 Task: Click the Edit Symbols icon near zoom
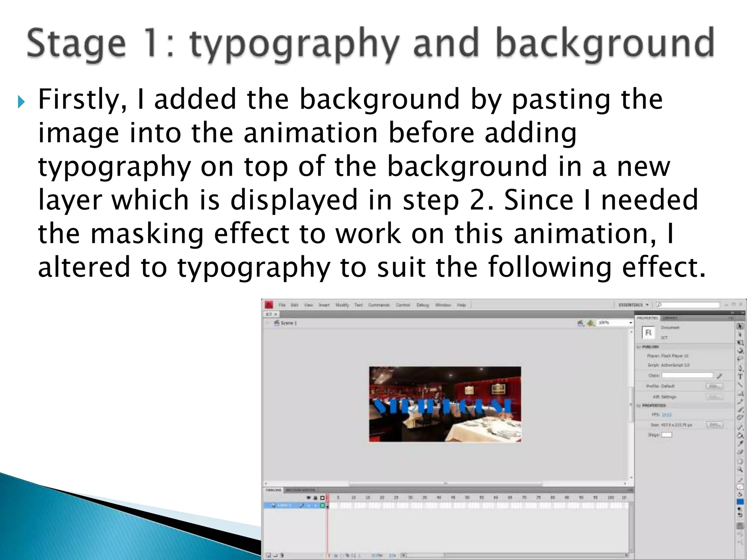point(591,323)
